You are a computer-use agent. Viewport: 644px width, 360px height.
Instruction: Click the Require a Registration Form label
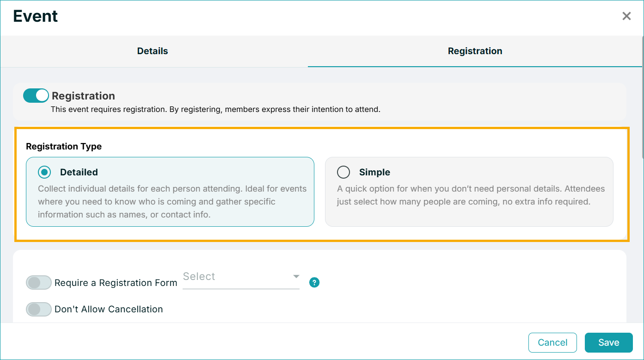pyautogui.click(x=116, y=283)
